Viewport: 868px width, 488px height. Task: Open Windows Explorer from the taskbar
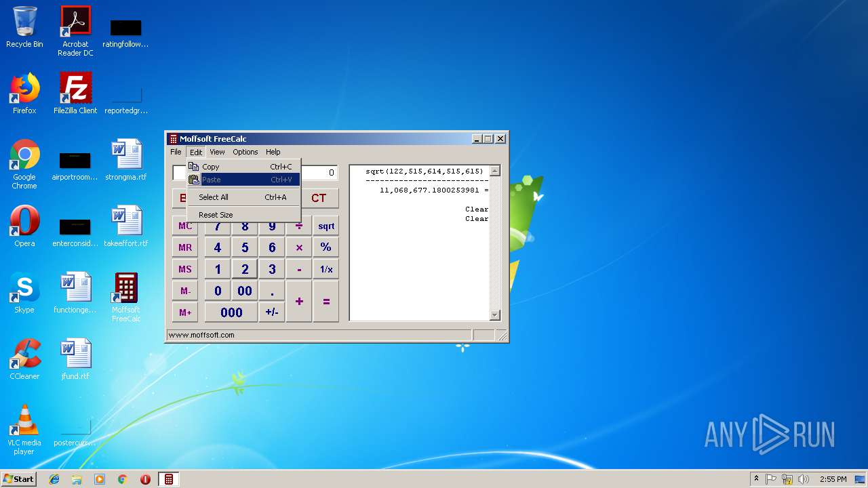pyautogui.click(x=77, y=479)
